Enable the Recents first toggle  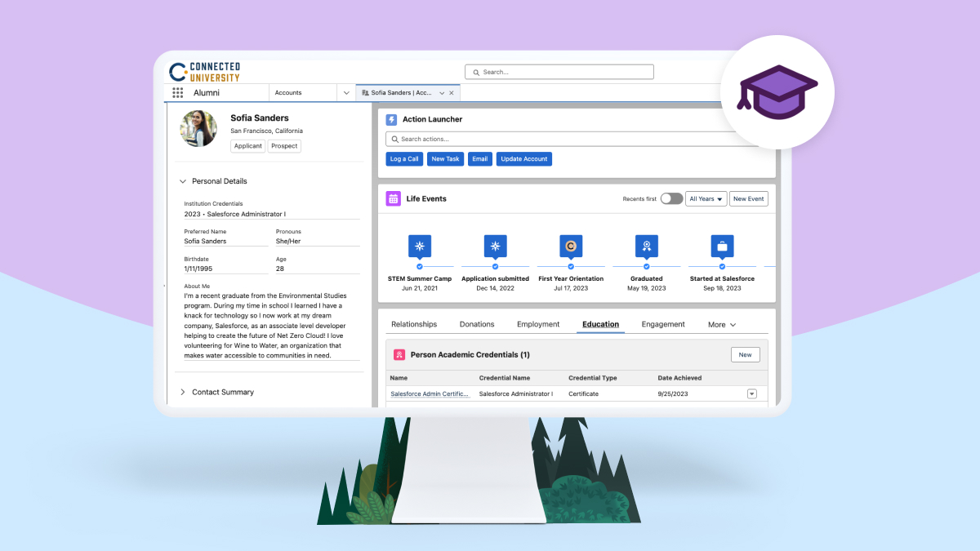(671, 198)
